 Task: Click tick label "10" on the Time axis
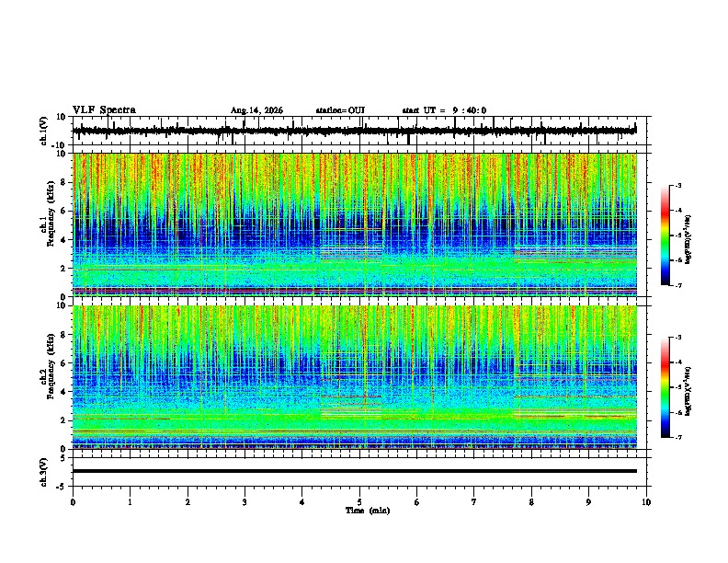(x=646, y=502)
